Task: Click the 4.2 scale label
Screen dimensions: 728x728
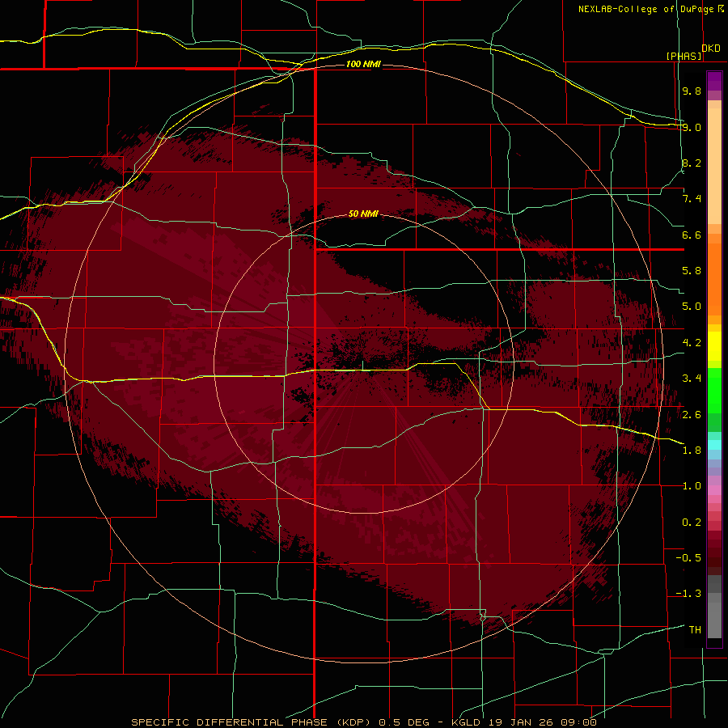Action: (x=692, y=343)
